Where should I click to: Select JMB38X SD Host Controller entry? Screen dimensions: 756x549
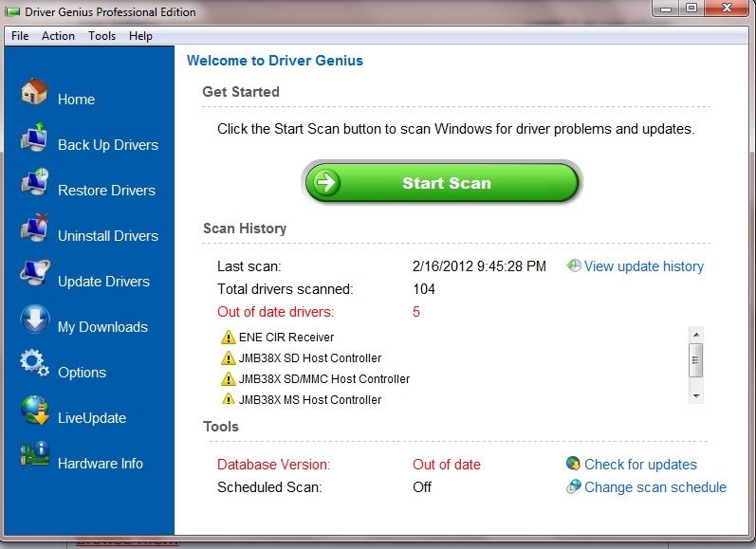click(310, 357)
